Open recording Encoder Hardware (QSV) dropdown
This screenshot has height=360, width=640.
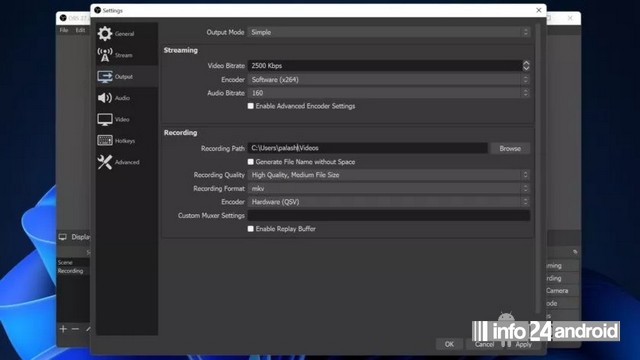pyautogui.click(x=389, y=202)
